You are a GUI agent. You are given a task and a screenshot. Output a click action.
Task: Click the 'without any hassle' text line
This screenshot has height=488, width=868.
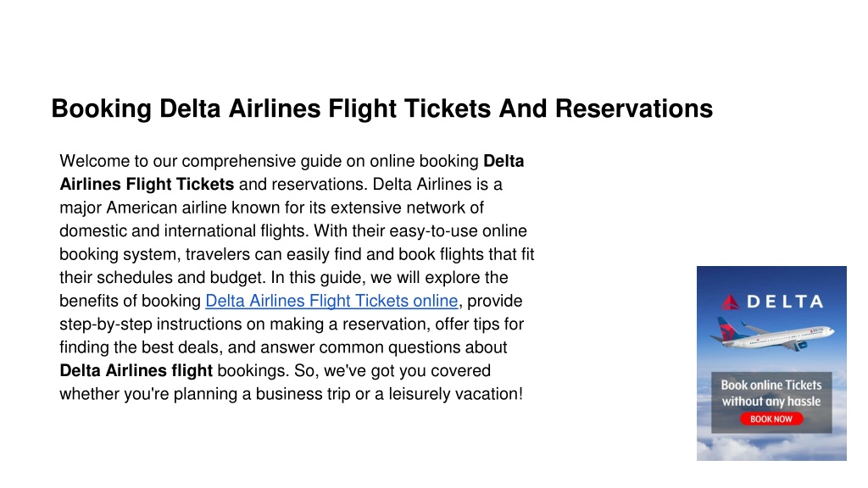(x=771, y=401)
